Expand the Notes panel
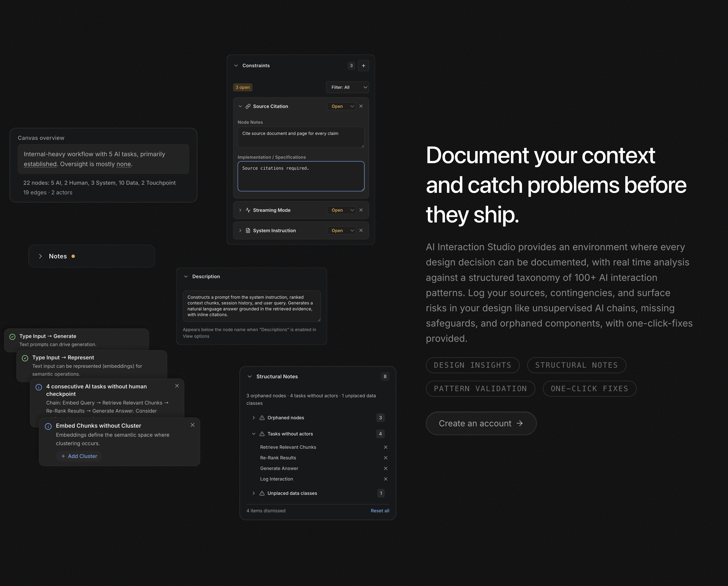This screenshot has width=728, height=586. pyautogui.click(x=40, y=256)
